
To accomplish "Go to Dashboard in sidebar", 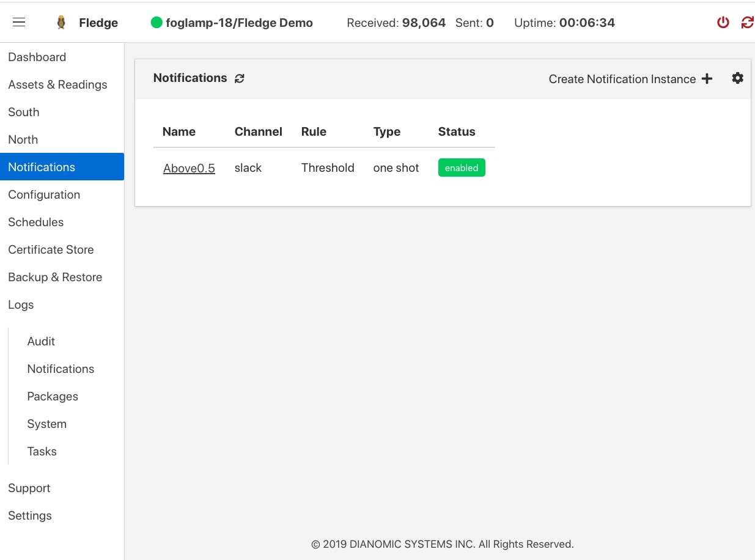I will (x=37, y=57).
